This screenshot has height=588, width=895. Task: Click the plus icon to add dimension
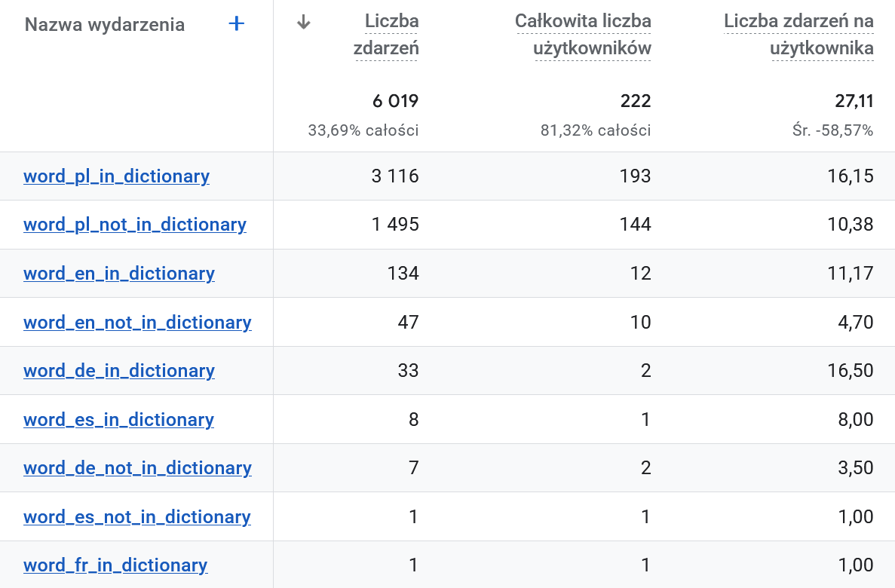click(x=236, y=24)
